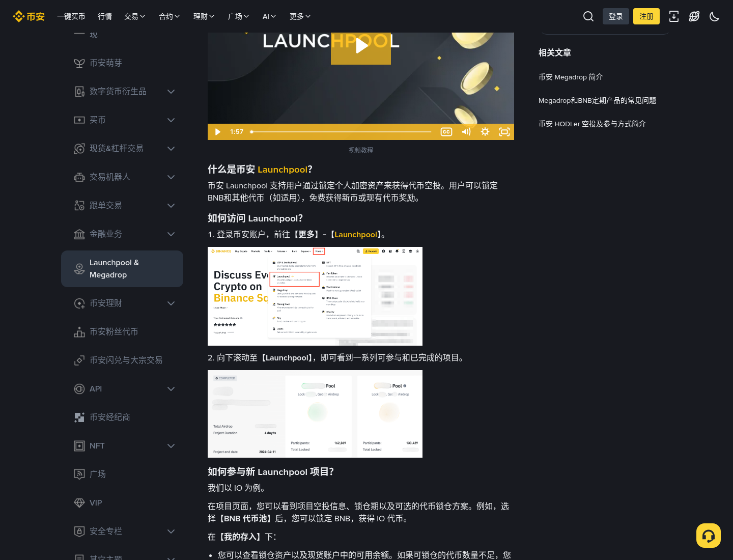Expand 金融业务 section chevron
733x560 pixels.
(x=171, y=234)
